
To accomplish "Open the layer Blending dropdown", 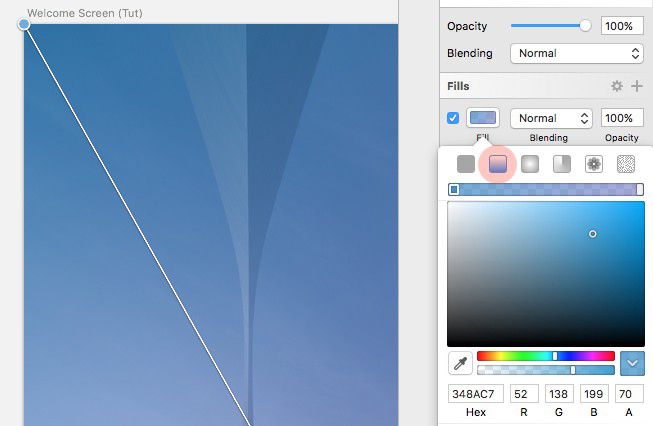I will [x=576, y=53].
